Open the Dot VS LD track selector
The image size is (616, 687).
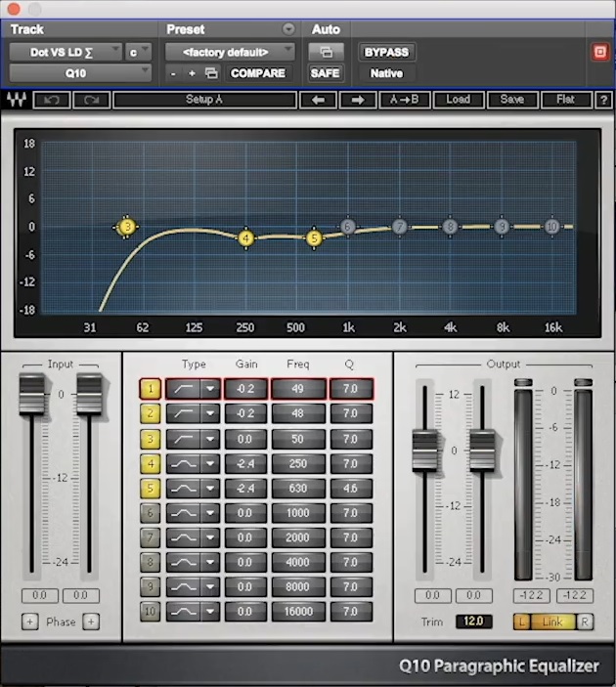point(65,52)
